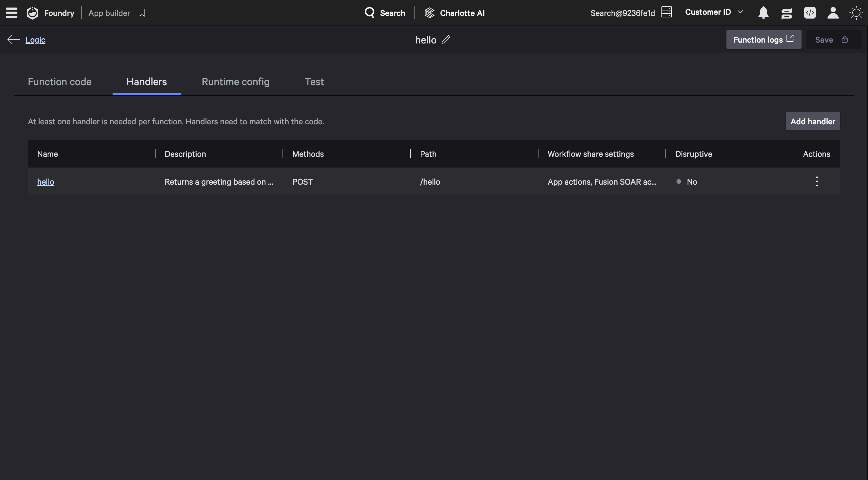Open the hamburger navigation menu
Viewport: 868px width, 480px height.
[x=11, y=13]
